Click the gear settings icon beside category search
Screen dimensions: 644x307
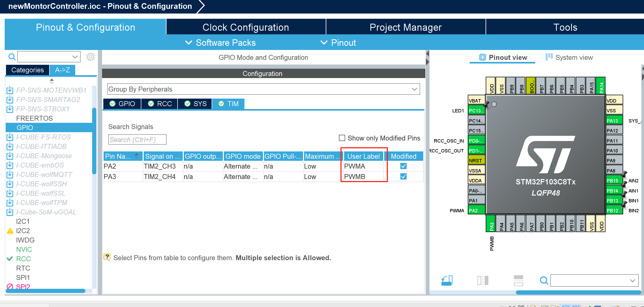tap(90, 57)
